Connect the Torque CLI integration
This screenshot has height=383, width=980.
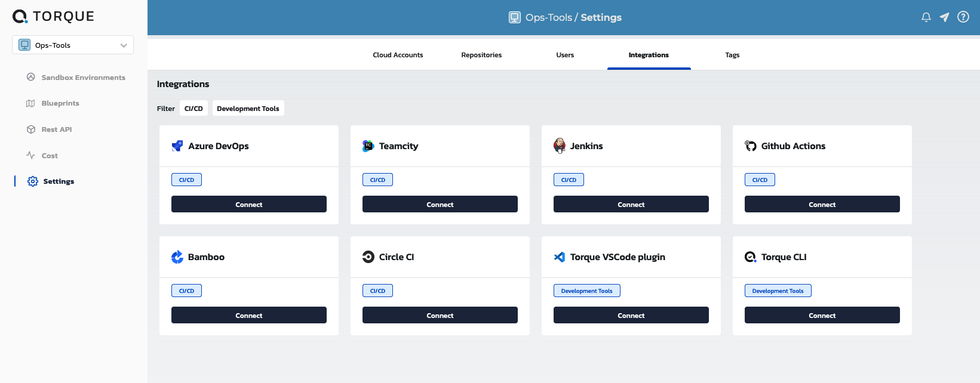[822, 315]
